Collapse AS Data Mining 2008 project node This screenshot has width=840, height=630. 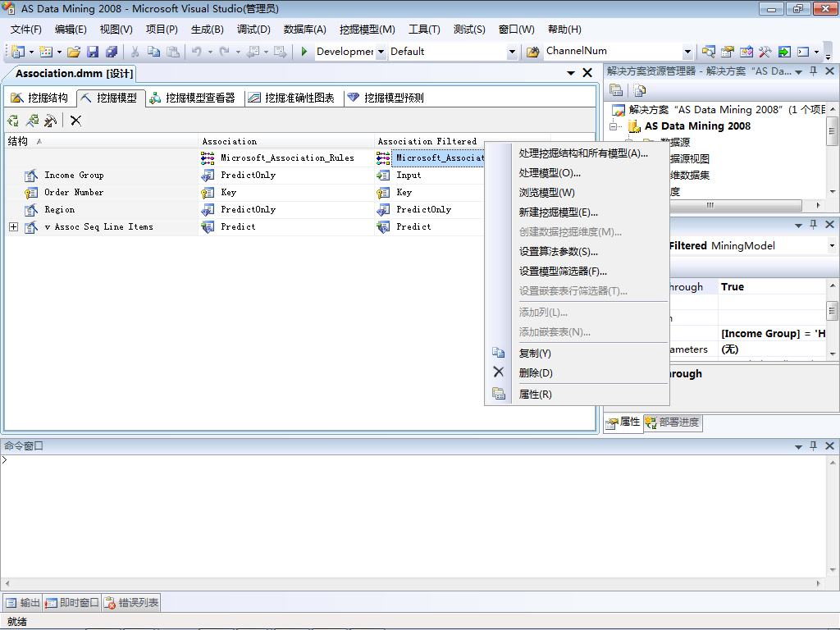(x=614, y=127)
